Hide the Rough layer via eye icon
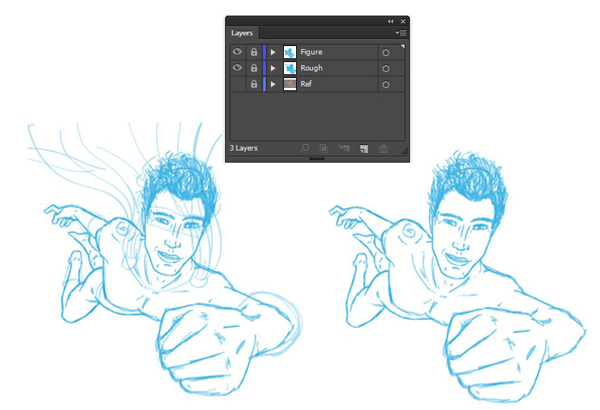 click(237, 68)
